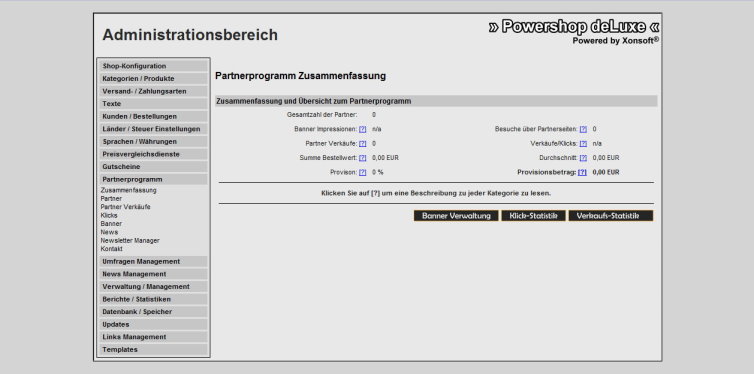754x374 pixels.
Task: Click [?] beside Besuche über Partnerseiten
Action: coord(583,129)
